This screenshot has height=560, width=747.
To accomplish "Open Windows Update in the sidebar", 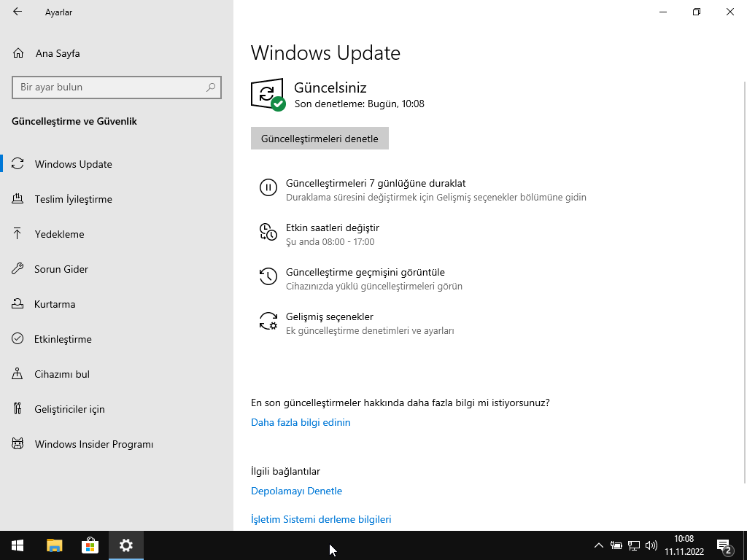I will [x=117, y=164].
